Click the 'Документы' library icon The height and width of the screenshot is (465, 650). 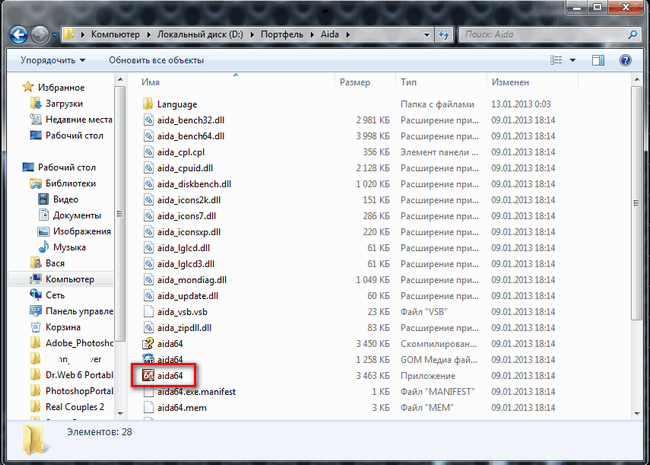click(43, 215)
